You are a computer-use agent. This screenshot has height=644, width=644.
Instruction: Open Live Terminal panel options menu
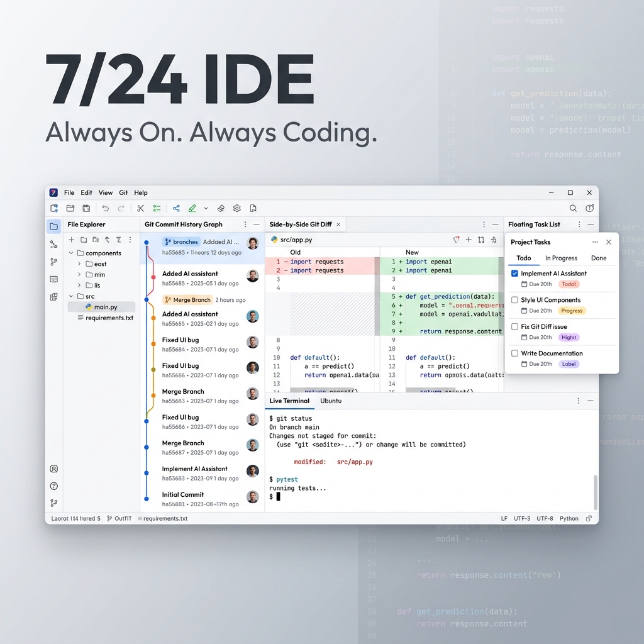(x=579, y=401)
